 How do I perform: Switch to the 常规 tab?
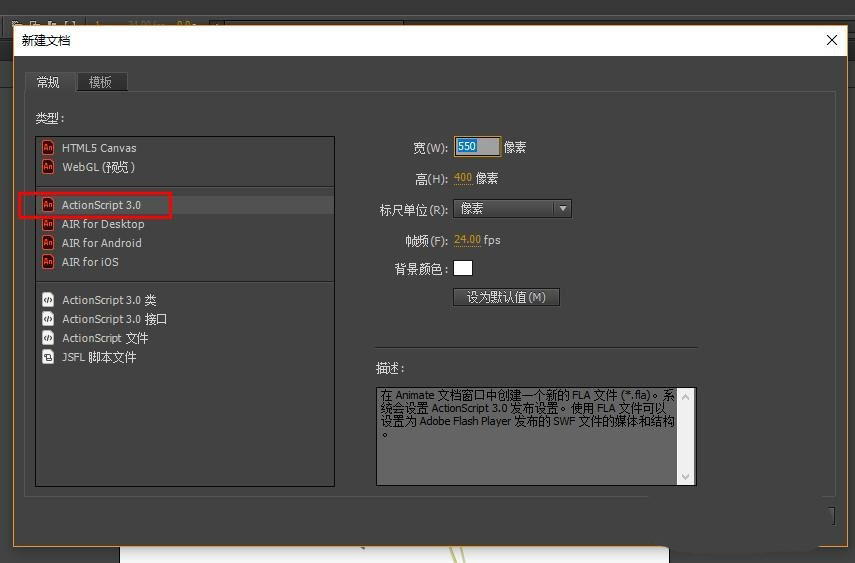coord(48,82)
